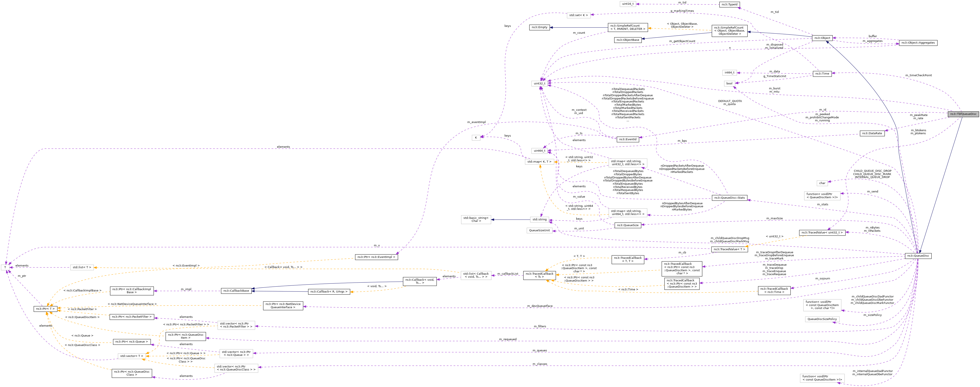Click the uint16_t type node

point(628,4)
